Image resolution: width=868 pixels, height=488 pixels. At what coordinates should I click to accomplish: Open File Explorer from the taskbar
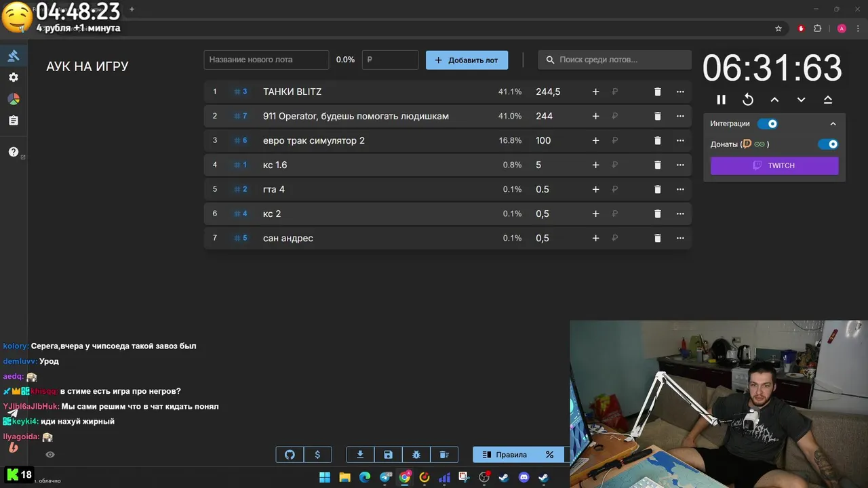tap(344, 477)
